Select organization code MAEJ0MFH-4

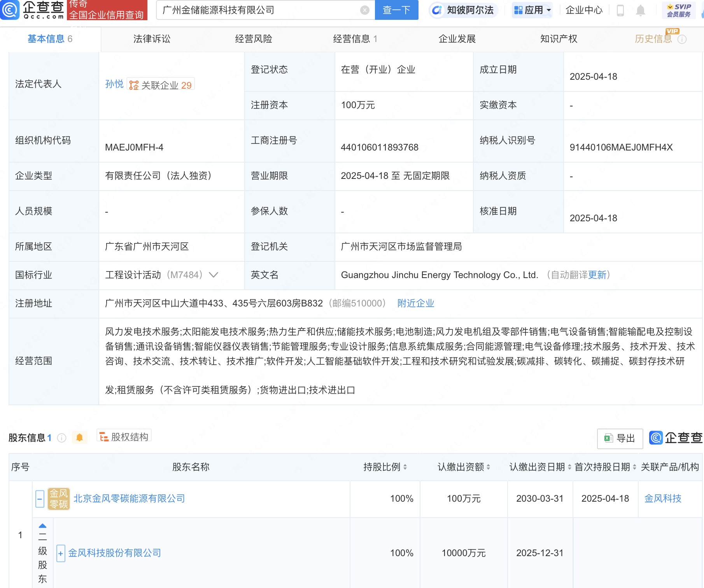click(134, 147)
